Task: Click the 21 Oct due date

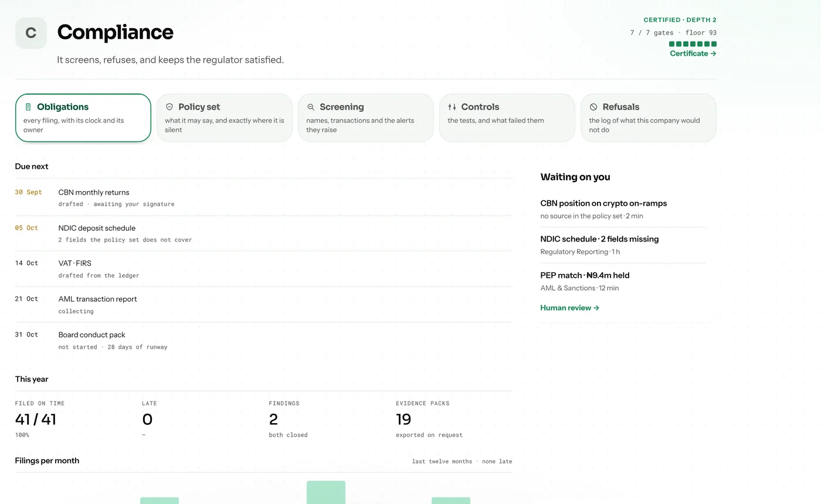Action: (x=26, y=299)
